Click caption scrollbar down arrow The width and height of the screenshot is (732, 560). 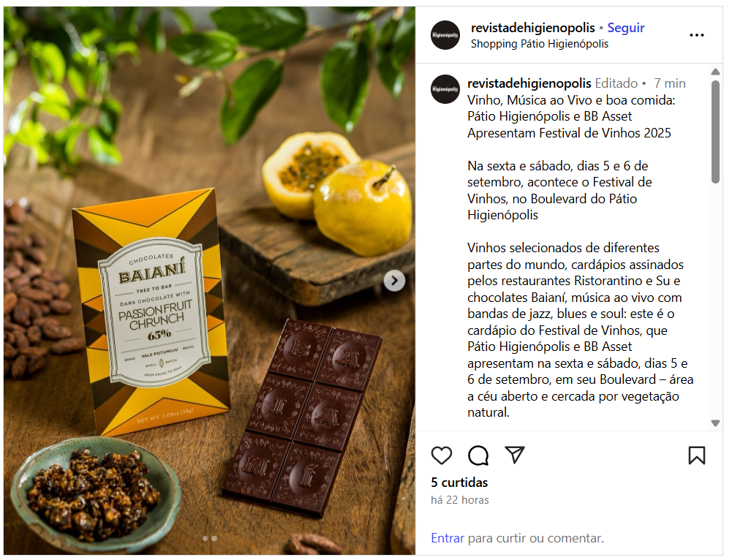click(x=715, y=423)
